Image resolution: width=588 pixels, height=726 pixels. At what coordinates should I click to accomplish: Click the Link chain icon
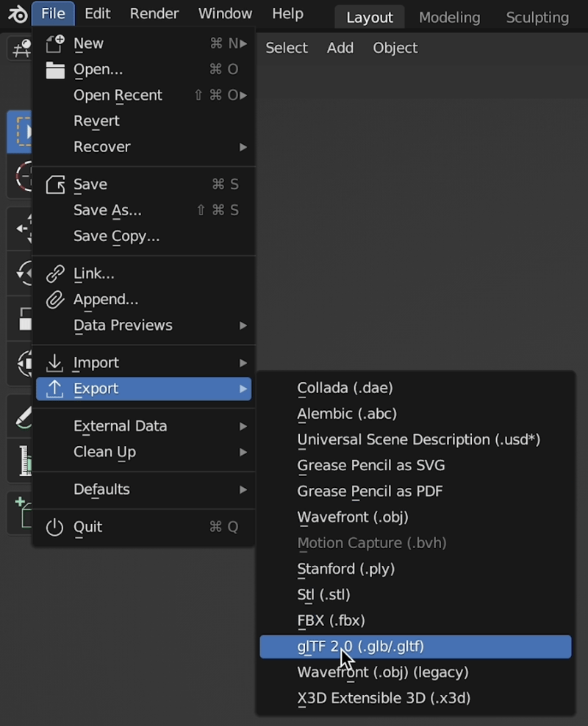55,273
